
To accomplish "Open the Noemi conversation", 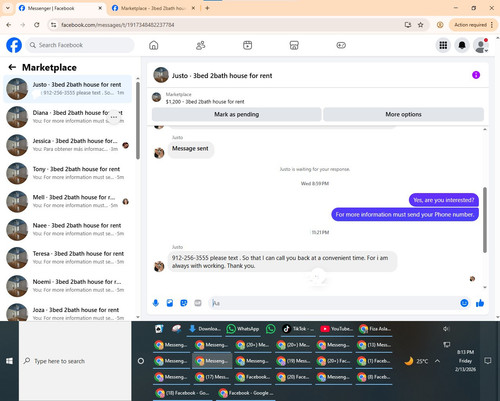I will (67, 286).
